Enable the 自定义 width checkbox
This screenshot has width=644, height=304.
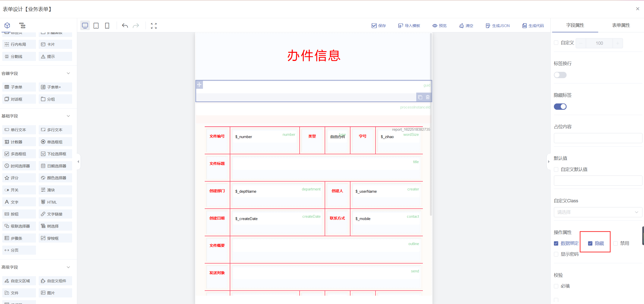(x=556, y=43)
